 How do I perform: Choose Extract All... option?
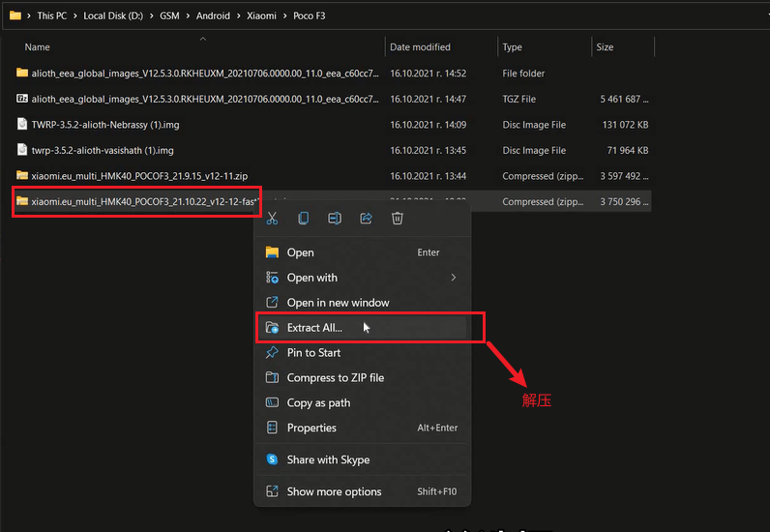click(363, 328)
